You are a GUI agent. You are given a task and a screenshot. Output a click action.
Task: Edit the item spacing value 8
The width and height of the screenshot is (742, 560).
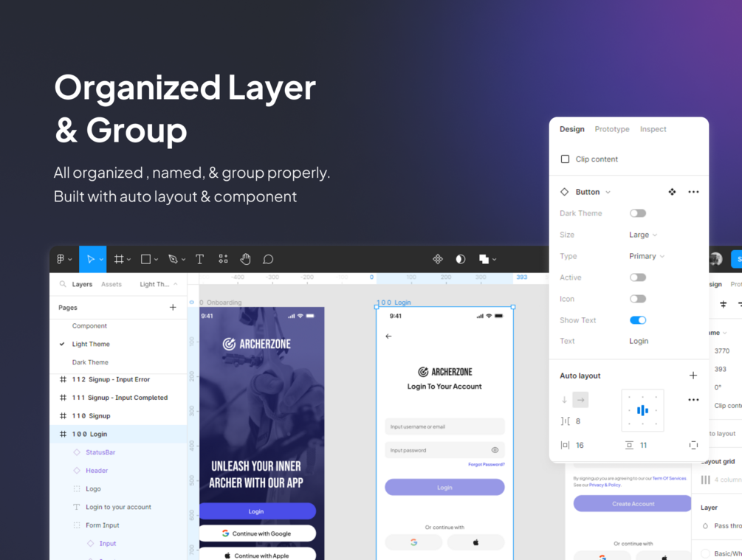coord(578,421)
